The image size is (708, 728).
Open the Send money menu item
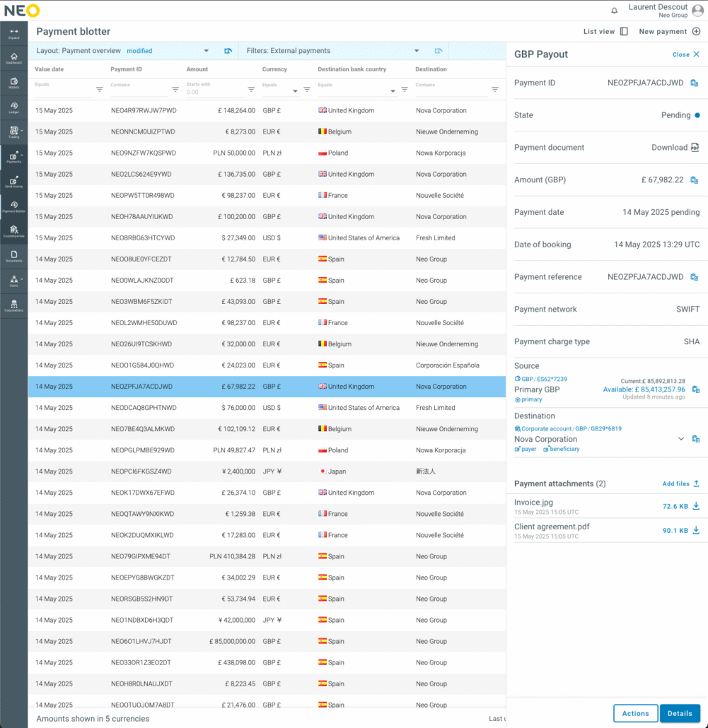[x=13, y=182]
